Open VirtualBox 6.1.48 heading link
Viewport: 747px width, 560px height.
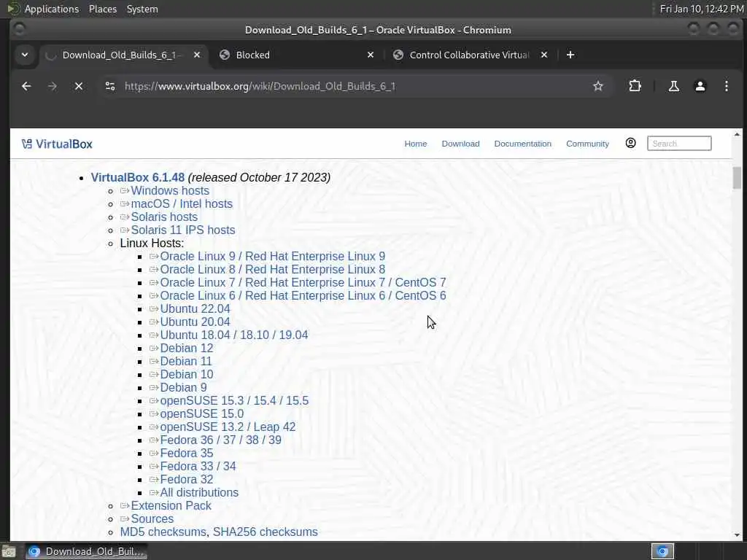[138, 178]
